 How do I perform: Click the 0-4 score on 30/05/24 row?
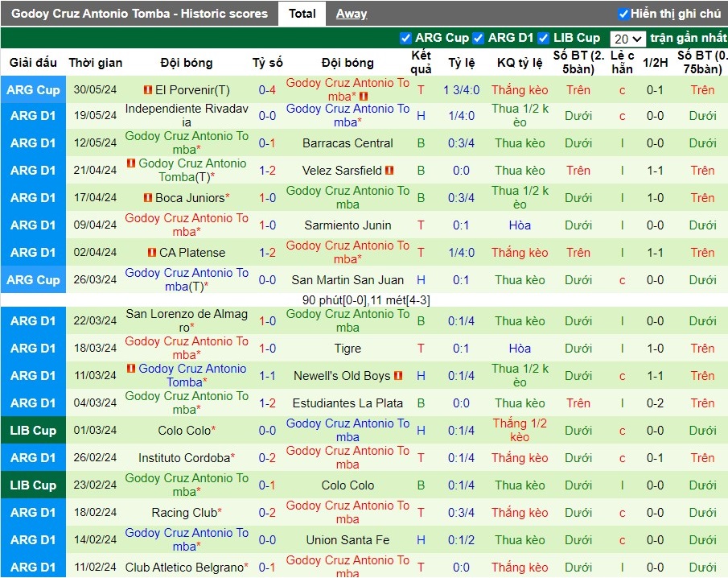tap(267, 89)
